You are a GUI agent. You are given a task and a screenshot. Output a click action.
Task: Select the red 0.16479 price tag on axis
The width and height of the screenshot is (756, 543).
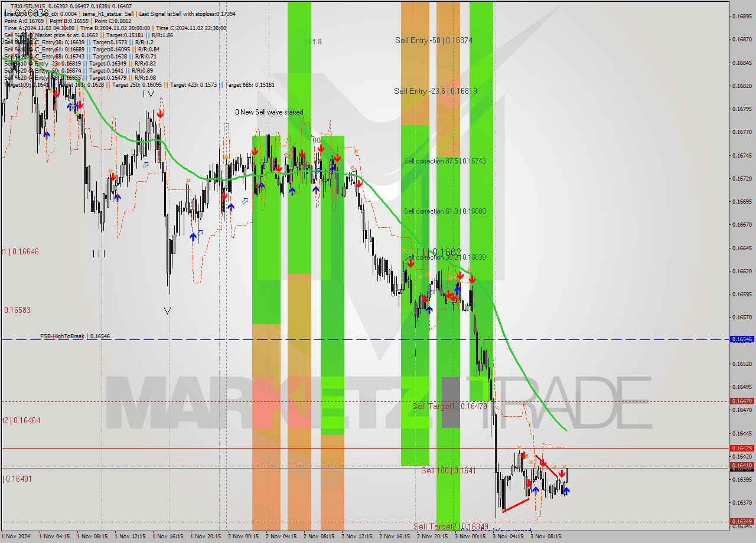pyautogui.click(x=742, y=401)
